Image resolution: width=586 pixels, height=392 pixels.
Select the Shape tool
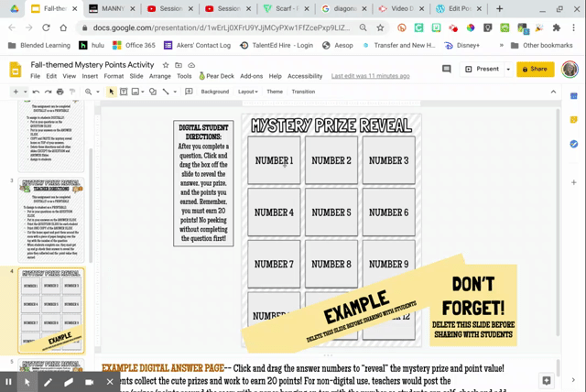153,92
